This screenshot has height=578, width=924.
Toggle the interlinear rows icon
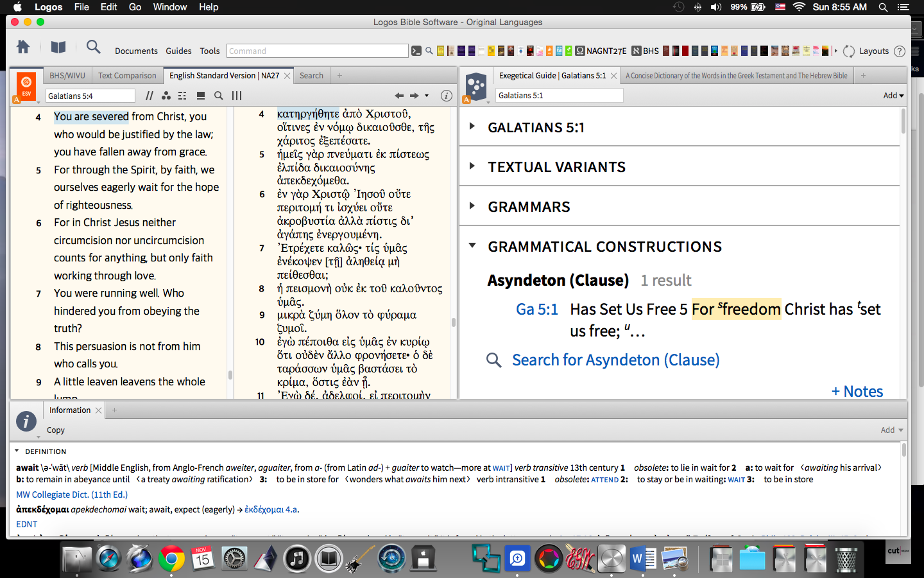point(182,96)
